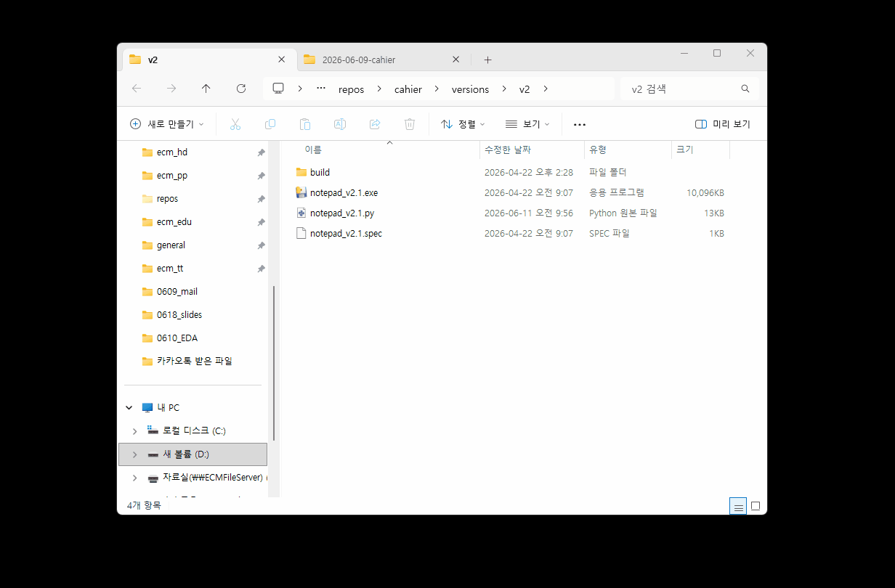Select 내 PC in navigation pane
The width and height of the screenshot is (895, 588).
(x=169, y=407)
